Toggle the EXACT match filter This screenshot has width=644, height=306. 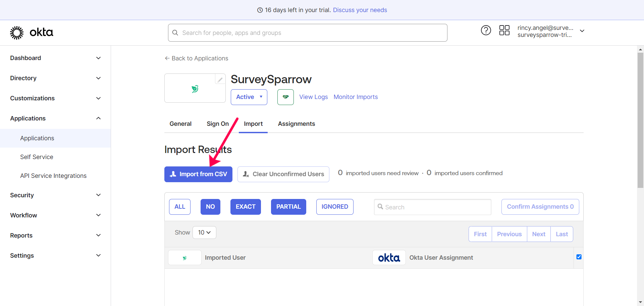point(245,207)
